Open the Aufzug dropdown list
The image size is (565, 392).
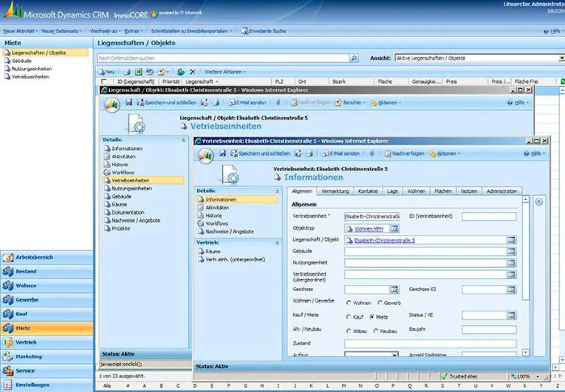(395, 355)
